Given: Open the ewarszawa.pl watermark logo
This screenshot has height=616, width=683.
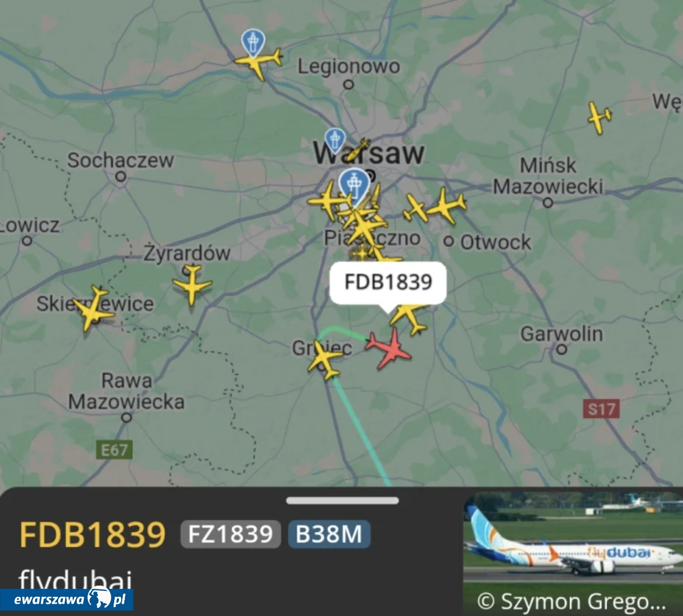Looking at the screenshot, I should [x=67, y=599].
